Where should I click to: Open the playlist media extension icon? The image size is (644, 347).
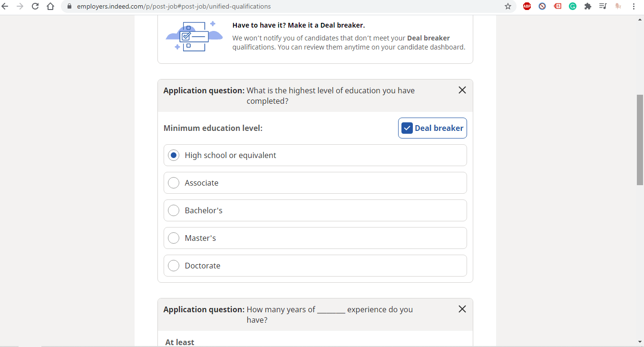tap(603, 6)
